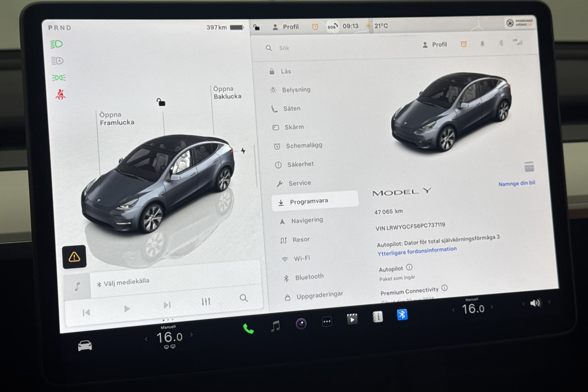Open Wi-Fi settings

click(296, 258)
